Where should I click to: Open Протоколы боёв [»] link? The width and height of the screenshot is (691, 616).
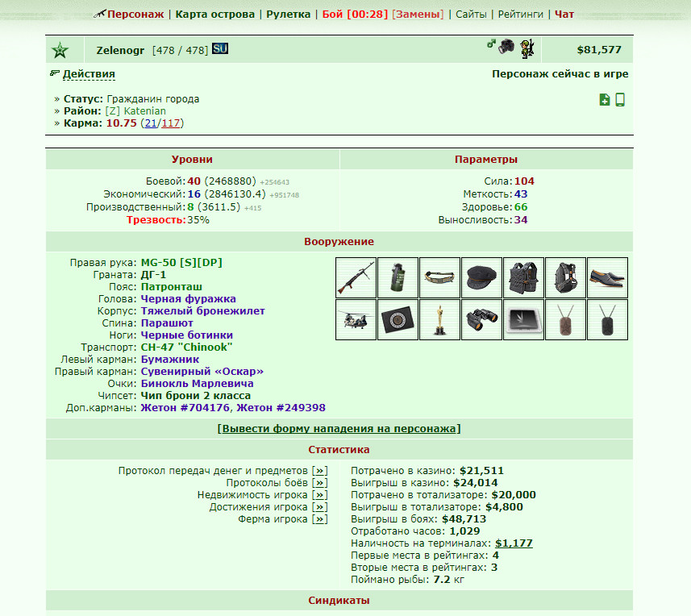coord(320,483)
